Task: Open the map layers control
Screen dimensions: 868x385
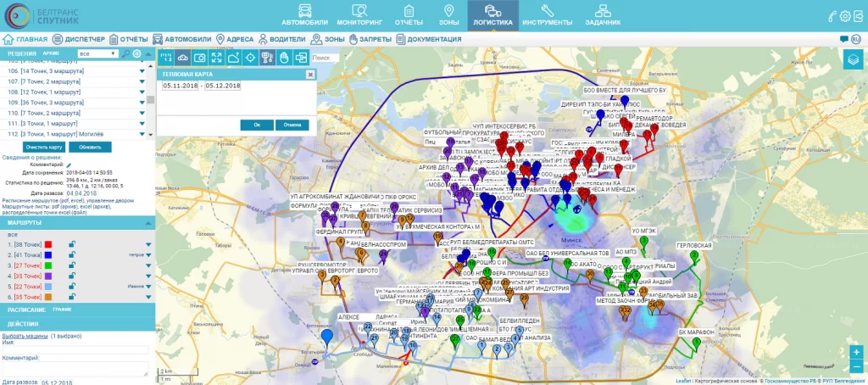Action: click(854, 59)
